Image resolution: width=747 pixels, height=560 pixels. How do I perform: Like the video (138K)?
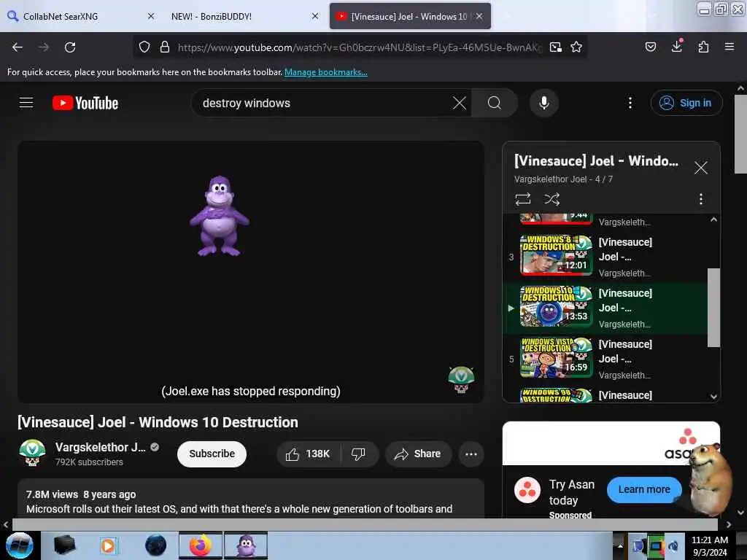pyautogui.click(x=309, y=454)
